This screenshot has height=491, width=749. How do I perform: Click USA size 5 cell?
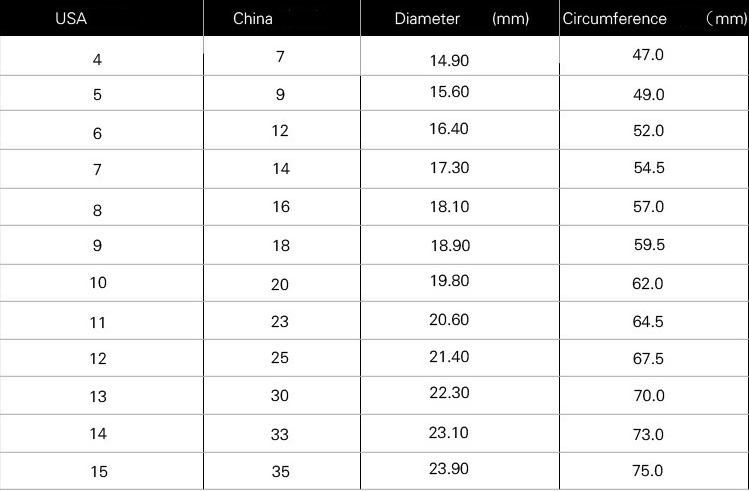pos(97,97)
